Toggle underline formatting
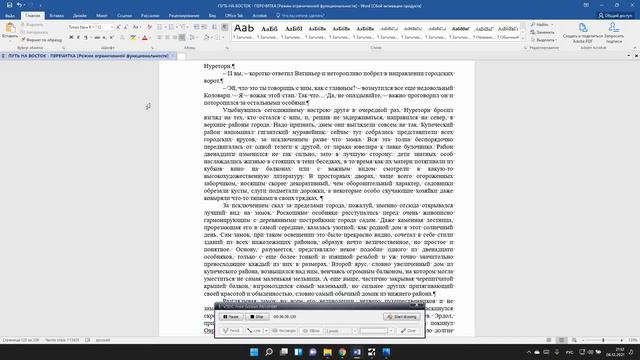Screen dimensions: 640x360 86,38
